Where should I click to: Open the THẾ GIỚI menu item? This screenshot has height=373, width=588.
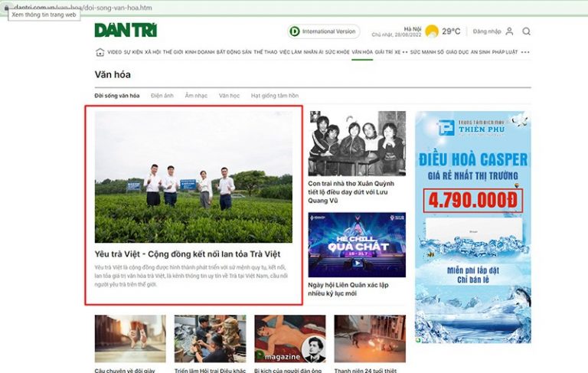(x=173, y=52)
